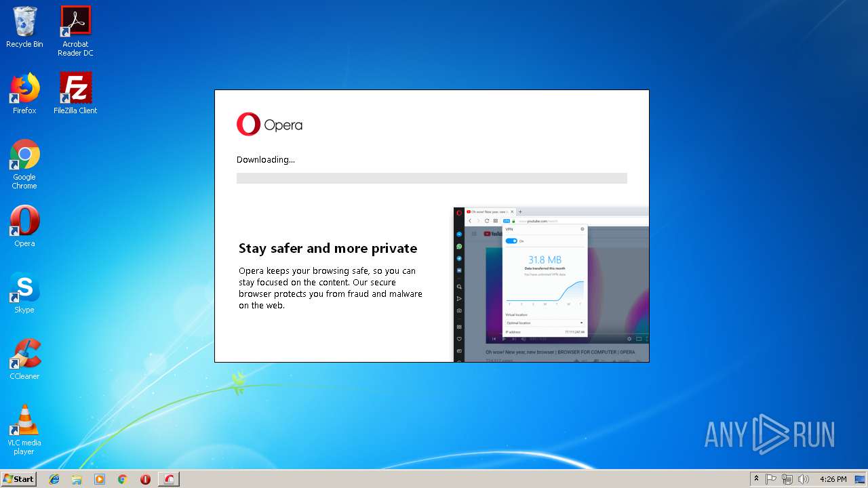Click the download progress bar

pos(431,178)
